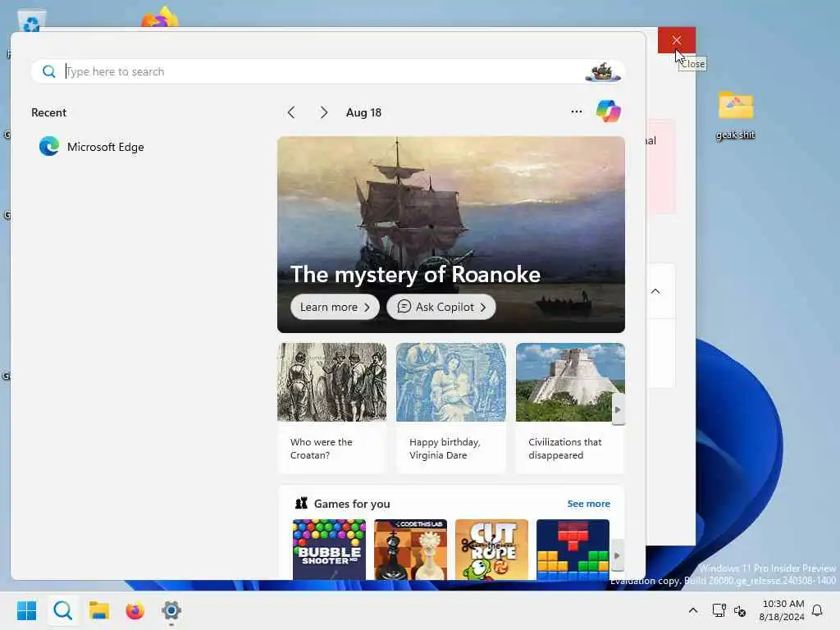The image size is (840, 630).
Task: Open Copilot from the colorful icon
Action: tap(608, 112)
